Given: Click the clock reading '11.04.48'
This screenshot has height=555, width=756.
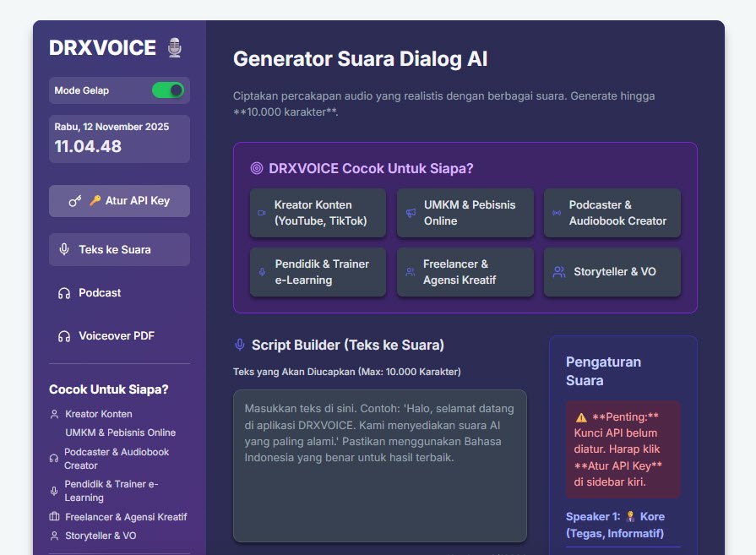Looking at the screenshot, I should pyautogui.click(x=88, y=147).
